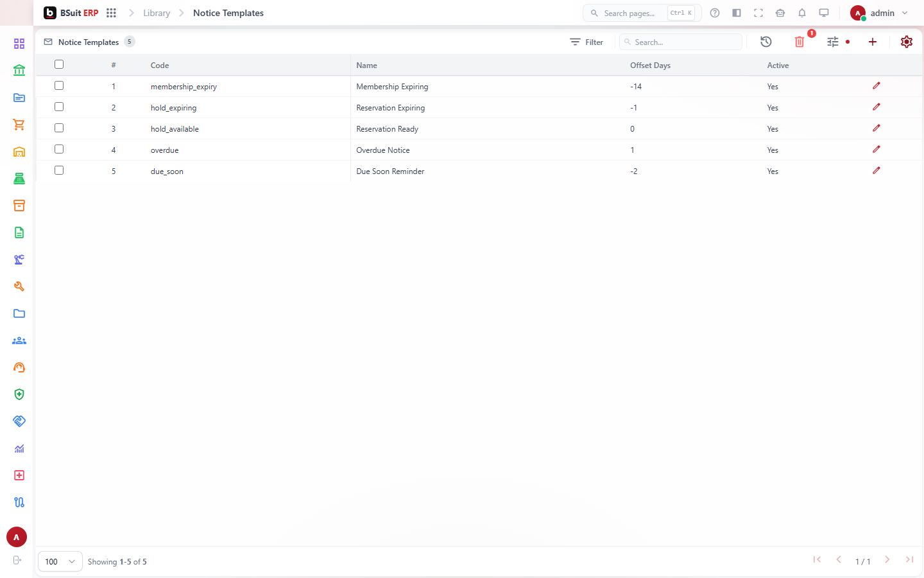Image resolution: width=924 pixels, height=578 pixels.
Task: Open the bank building sidebar icon
Action: [19, 71]
